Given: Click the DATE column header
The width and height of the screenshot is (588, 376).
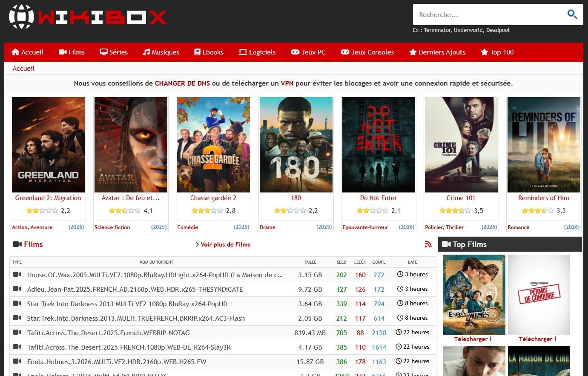Looking at the screenshot, I should (413, 262).
